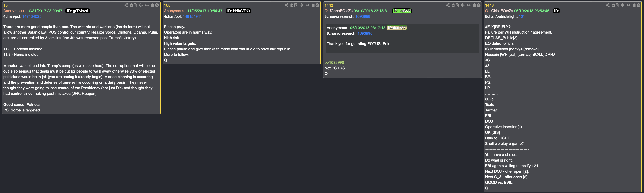Click the empty ID: badge on post 1443

coord(556,11)
